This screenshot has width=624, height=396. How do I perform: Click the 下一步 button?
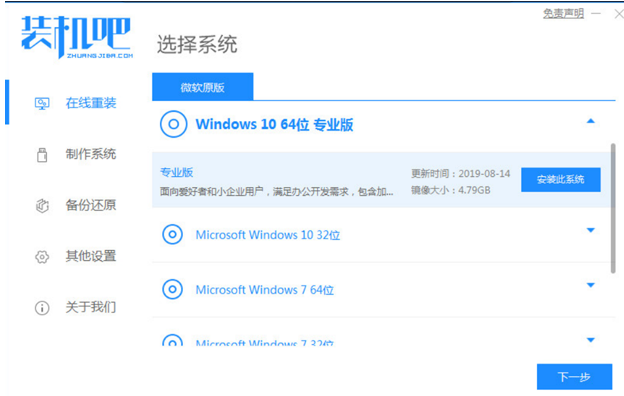[574, 376]
